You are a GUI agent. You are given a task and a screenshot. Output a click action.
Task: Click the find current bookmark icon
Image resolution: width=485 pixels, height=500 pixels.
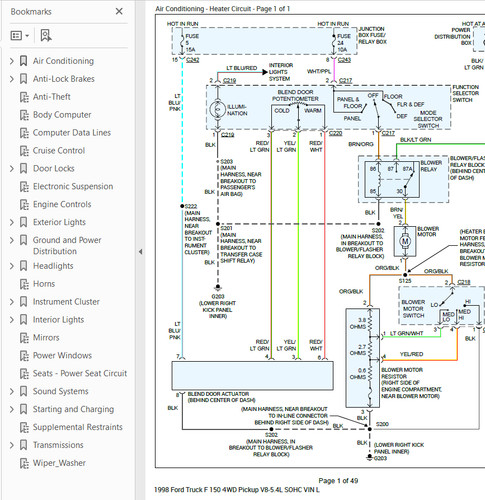46,35
